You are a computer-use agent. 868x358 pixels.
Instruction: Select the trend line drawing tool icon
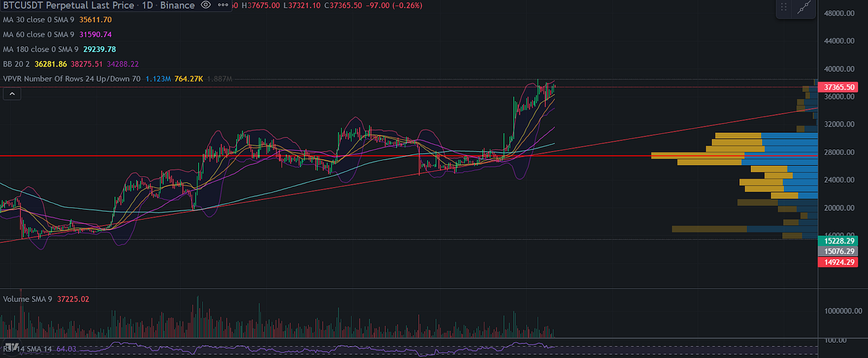(805, 7)
